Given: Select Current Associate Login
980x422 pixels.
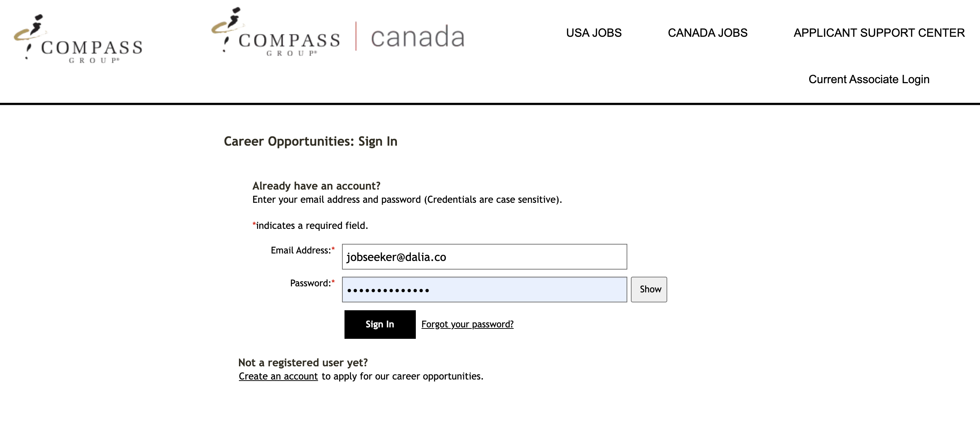Looking at the screenshot, I should [868, 79].
